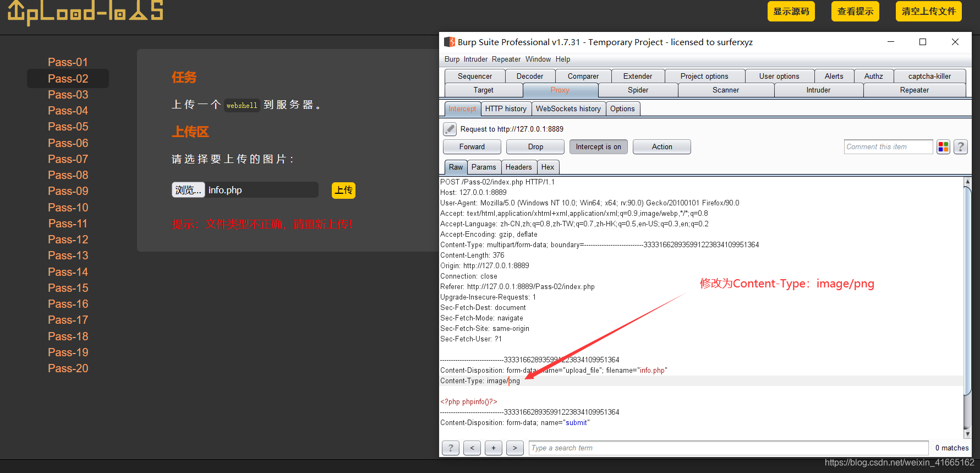The height and width of the screenshot is (473, 980).
Task: Go to previous search match button
Action: (472, 448)
